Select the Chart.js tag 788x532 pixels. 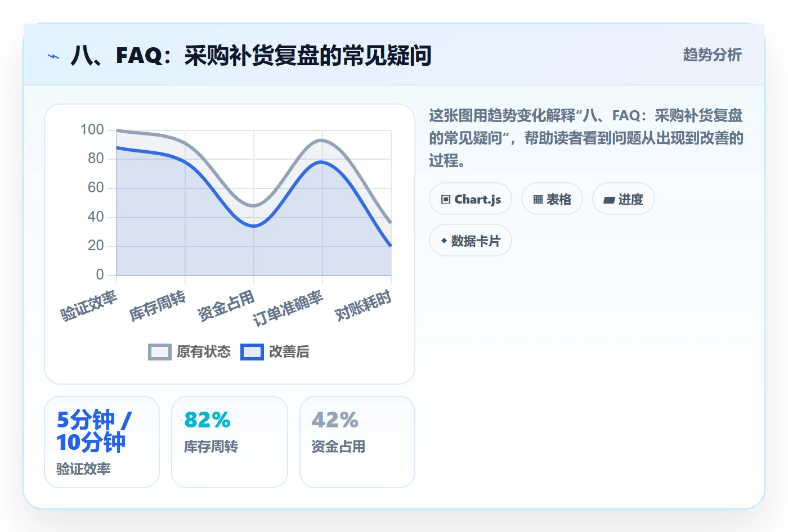coord(471,199)
